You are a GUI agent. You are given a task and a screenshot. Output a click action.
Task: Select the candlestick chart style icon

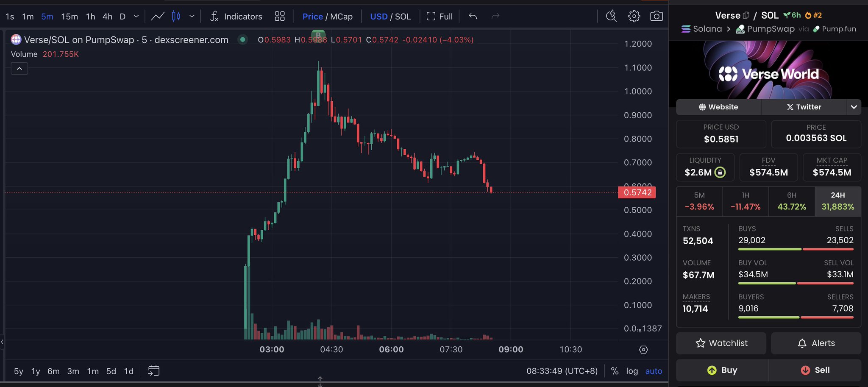pyautogui.click(x=176, y=17)
